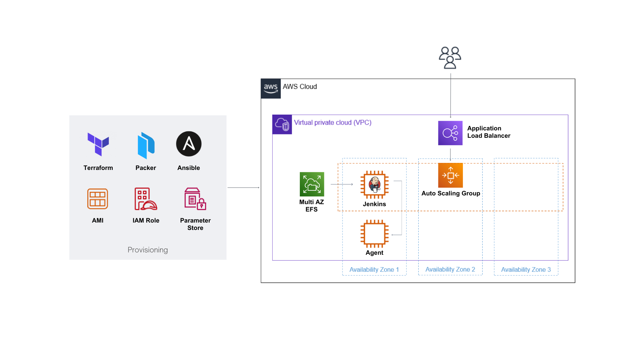Click the Ansible circular logo

[x=189, y=144]
